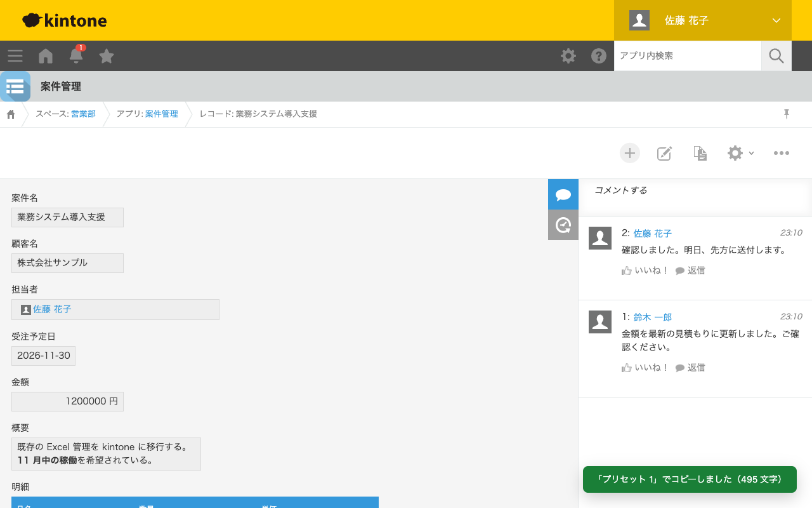Open the 案件管理 app breadcrumb link

pos(162,114)
